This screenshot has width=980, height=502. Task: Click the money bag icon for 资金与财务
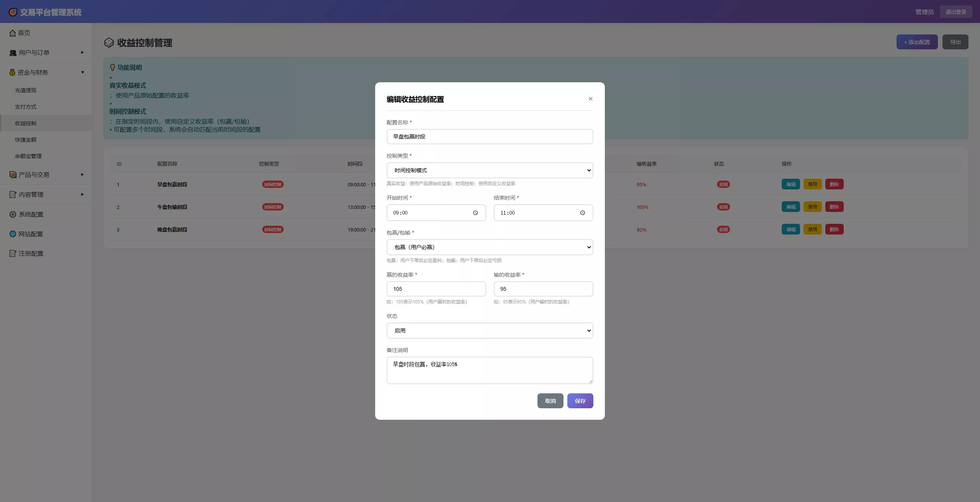coord(12,72)
